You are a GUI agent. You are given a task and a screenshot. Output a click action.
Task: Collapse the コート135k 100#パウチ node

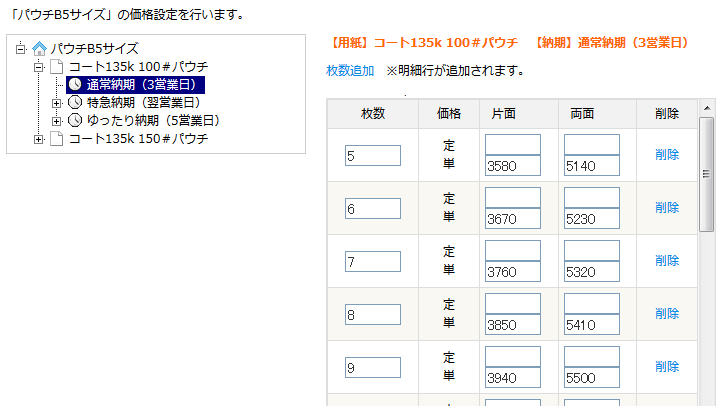39,67
